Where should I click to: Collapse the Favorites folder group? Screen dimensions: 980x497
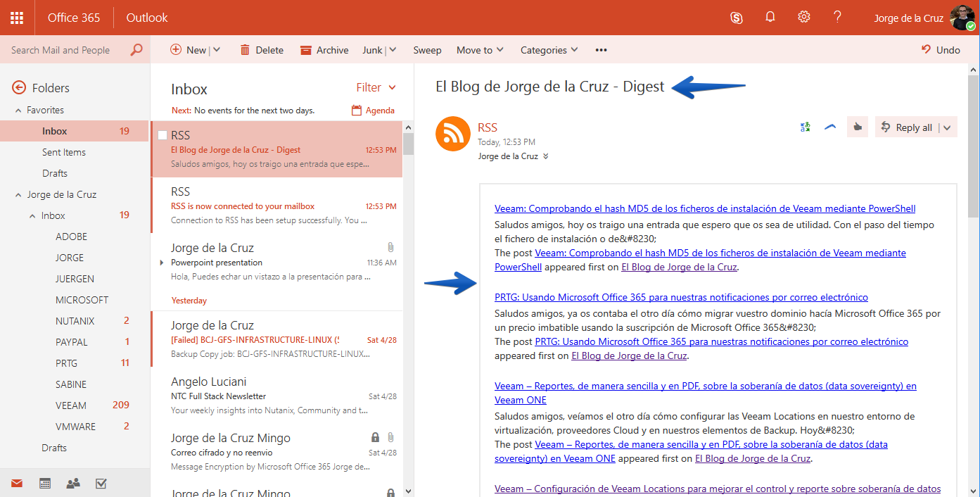[x=18, y=111]
